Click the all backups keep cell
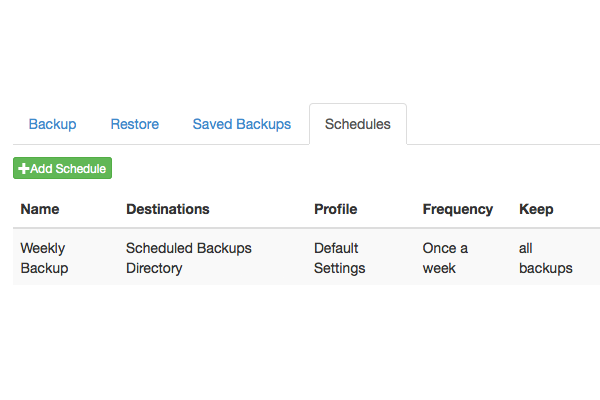 click(x=545, y=258)
